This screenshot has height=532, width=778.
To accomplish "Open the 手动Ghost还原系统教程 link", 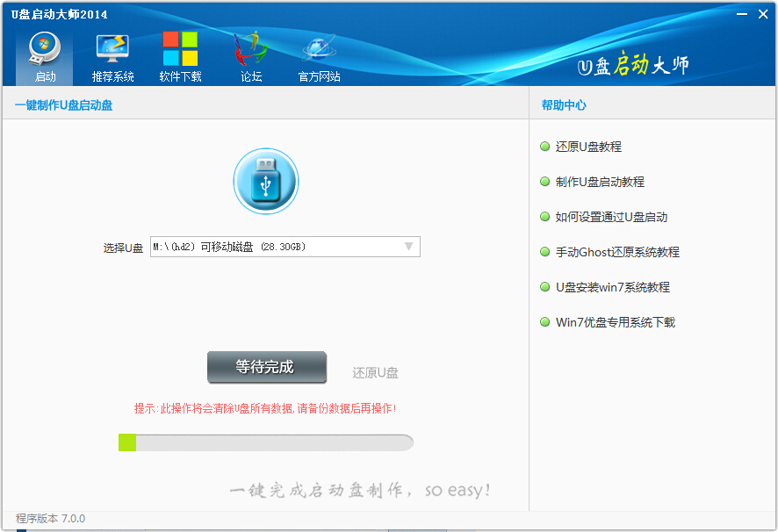I will [617, 252].
